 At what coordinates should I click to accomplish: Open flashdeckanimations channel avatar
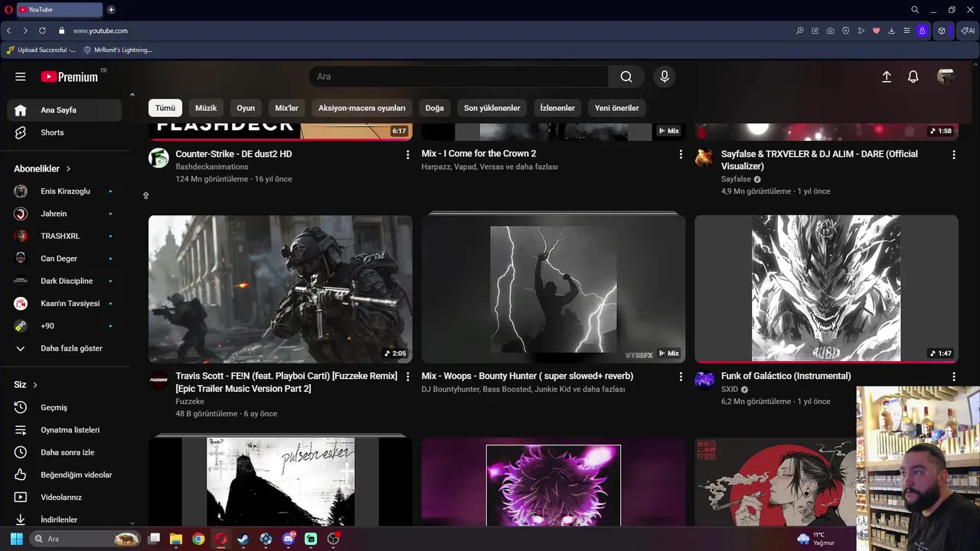coord(158,158)
